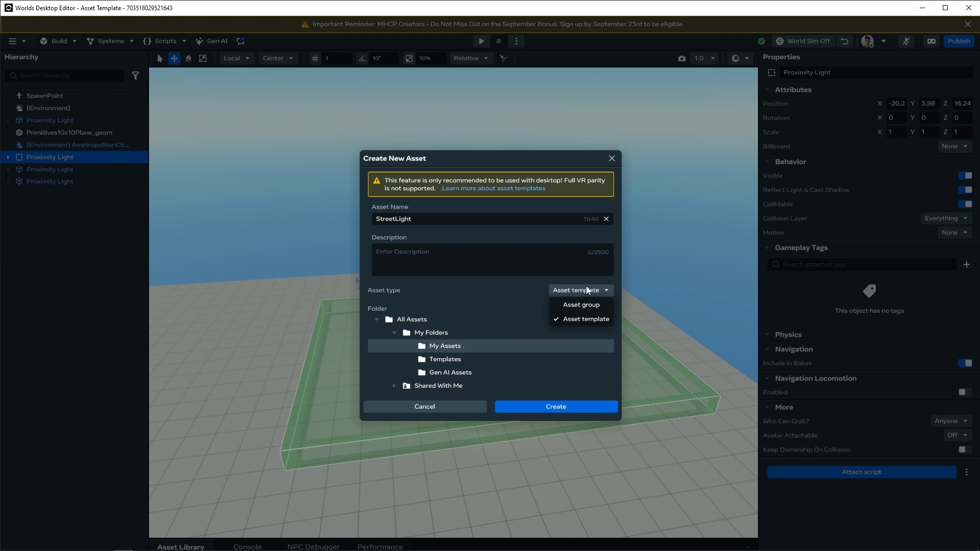Switch to the Console tab
Screen dimensions: 980x551
[x=247, y=546]
